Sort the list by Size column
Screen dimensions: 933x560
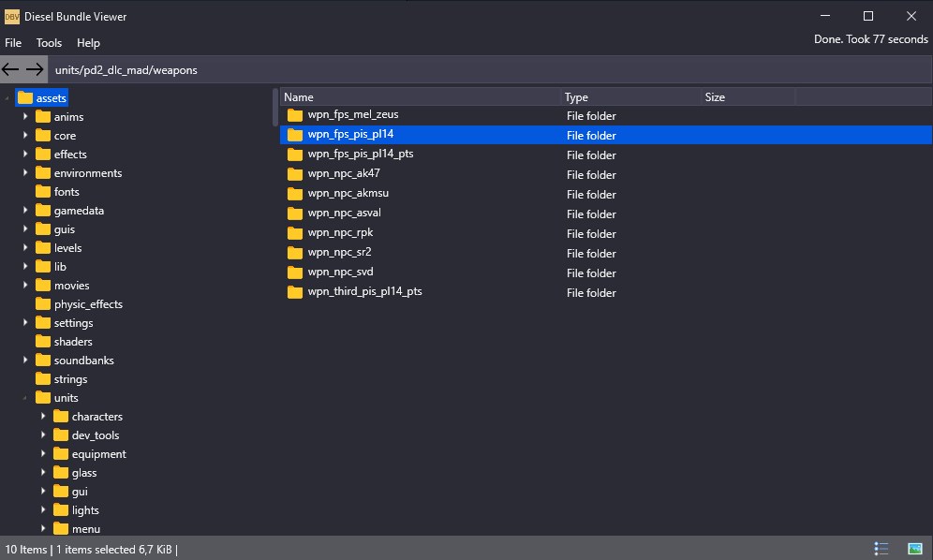point(748,97)
